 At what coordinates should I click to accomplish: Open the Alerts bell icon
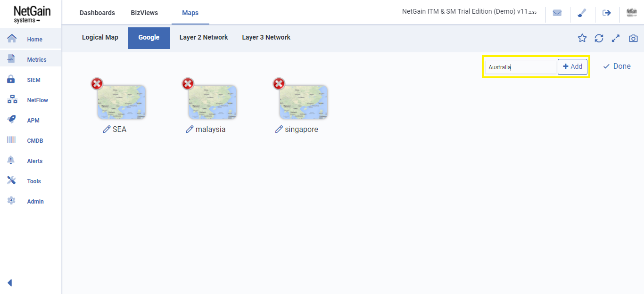(x=11, y=160)
